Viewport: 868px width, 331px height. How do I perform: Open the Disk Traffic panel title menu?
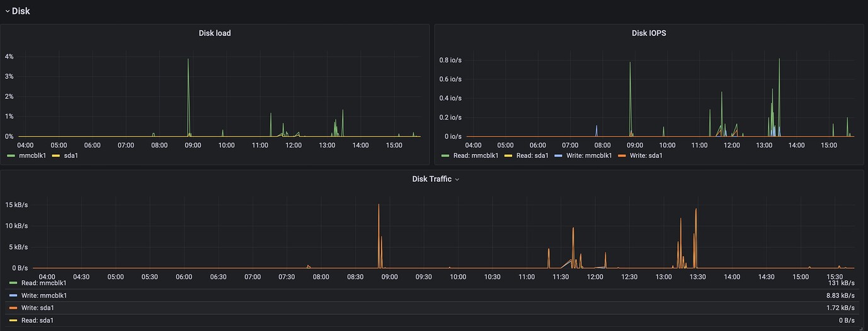pyautogui.click(x=431, y=179)
